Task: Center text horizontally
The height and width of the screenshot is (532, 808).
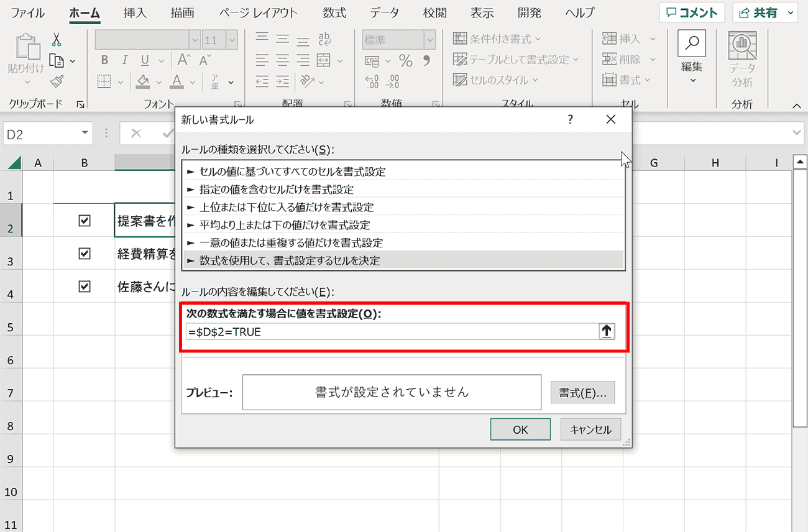Action: 283,60
